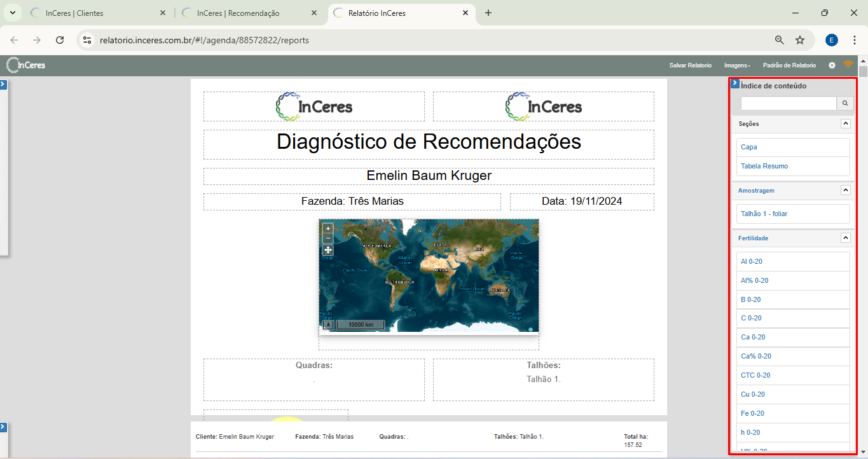Open a new browser tab
Screen dimensions: 868x459
pyautogui.click(x=488, y=13)
